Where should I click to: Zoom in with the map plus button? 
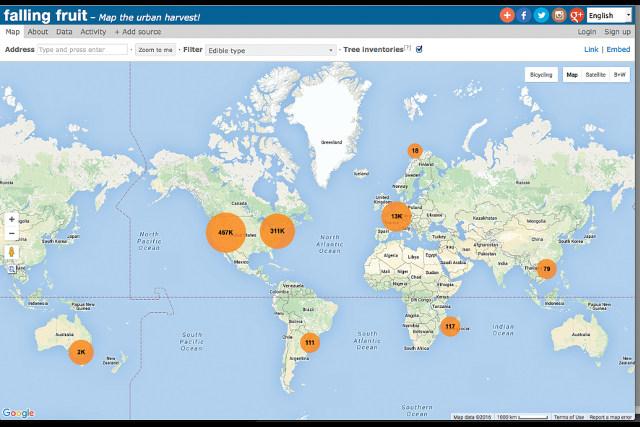[12, 219]
